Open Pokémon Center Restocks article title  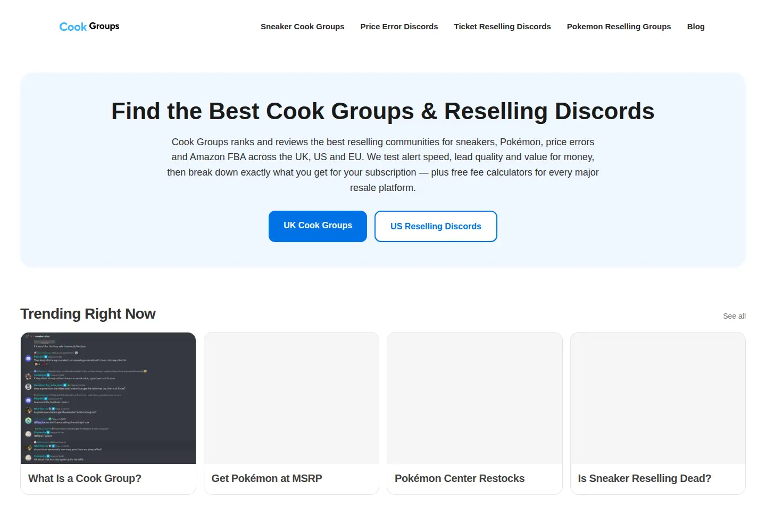coord(460,478)
